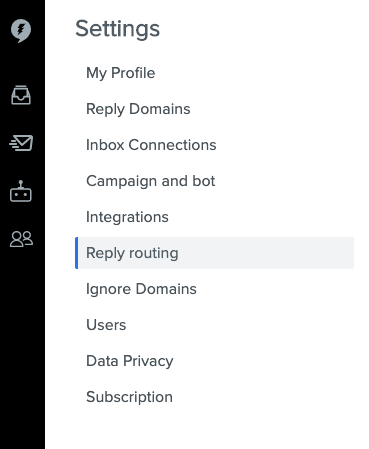The height and width of the screenshot is (449, 369).
Task: Click the Settings heading
Action: click(117, 29)
